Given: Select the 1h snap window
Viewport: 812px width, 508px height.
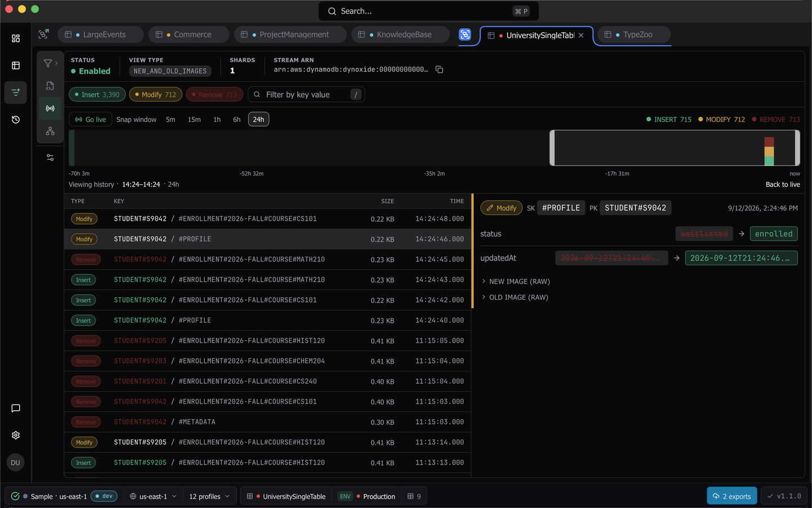Looking at the screenshot, I should [x=217, y=120].
